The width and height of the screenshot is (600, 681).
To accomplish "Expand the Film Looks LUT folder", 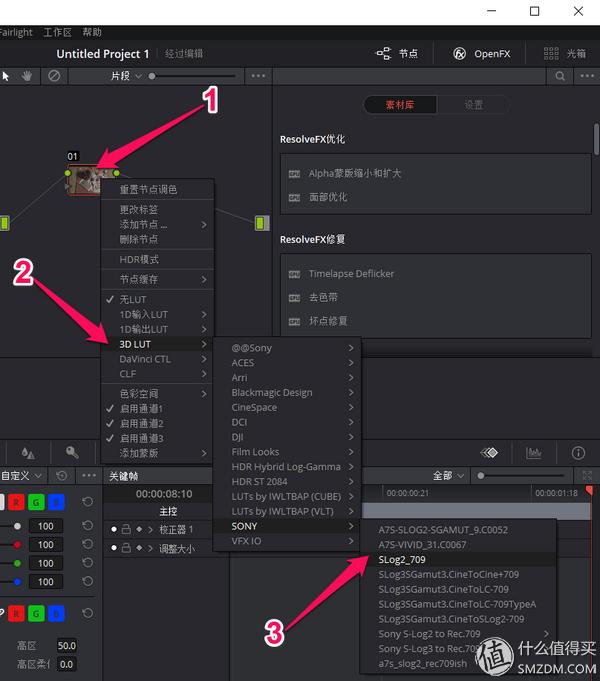I will pyautogui.click(x=255, y=452).
